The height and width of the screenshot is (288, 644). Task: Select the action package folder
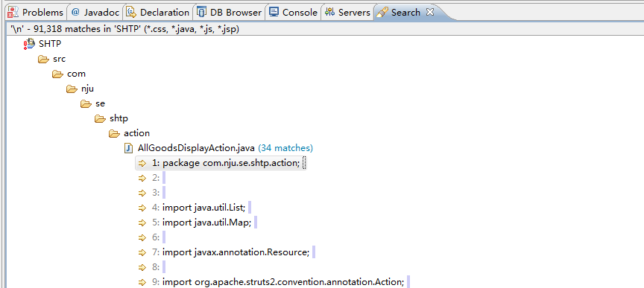[x=136, y=133]
